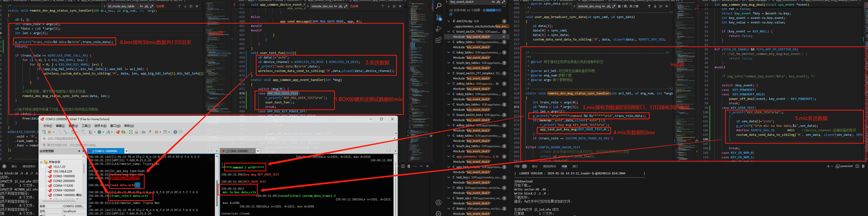Collapse AW32N.cbp search result group
The image size is (868, 216).
449,21
